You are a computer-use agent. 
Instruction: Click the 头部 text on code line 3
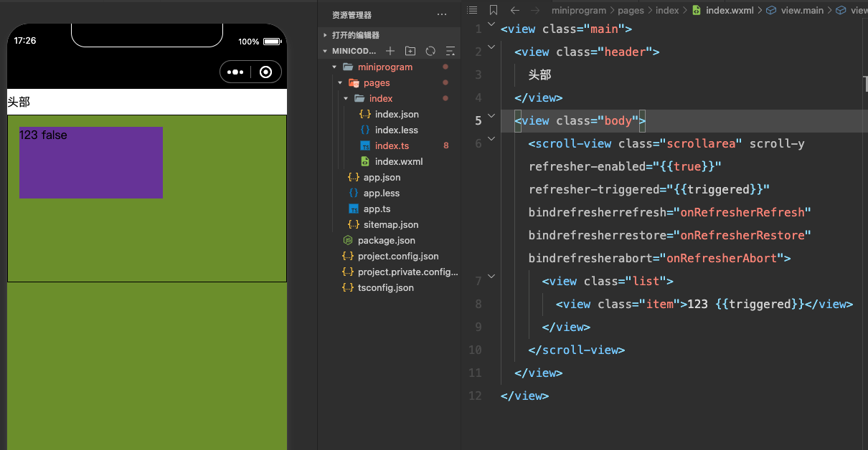[540, 75]
